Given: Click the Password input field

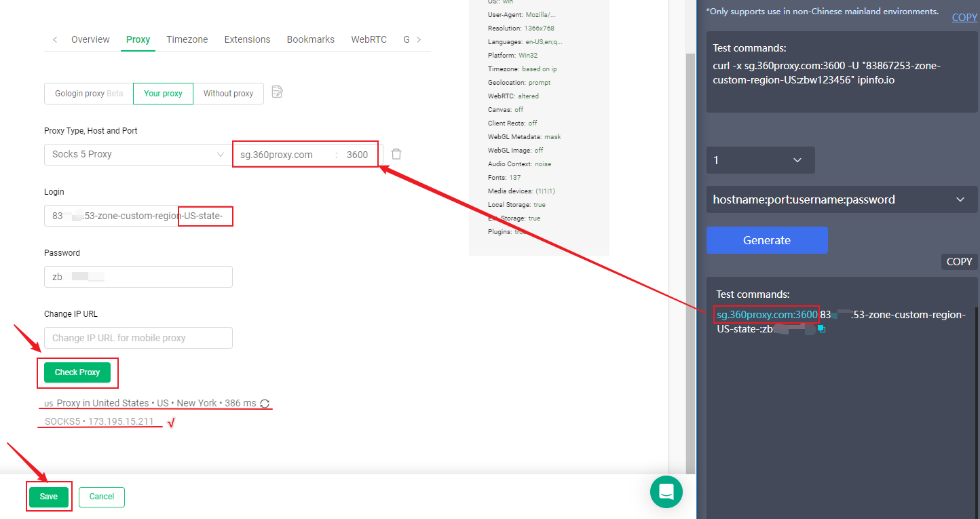Looking at the screenshot, I should 138,277.
